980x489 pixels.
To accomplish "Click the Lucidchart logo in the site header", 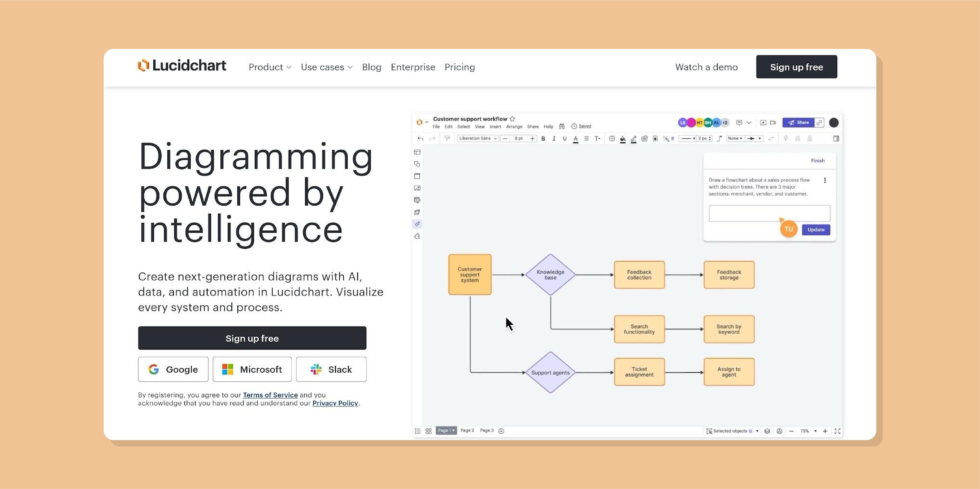I will tap(182, 66).
